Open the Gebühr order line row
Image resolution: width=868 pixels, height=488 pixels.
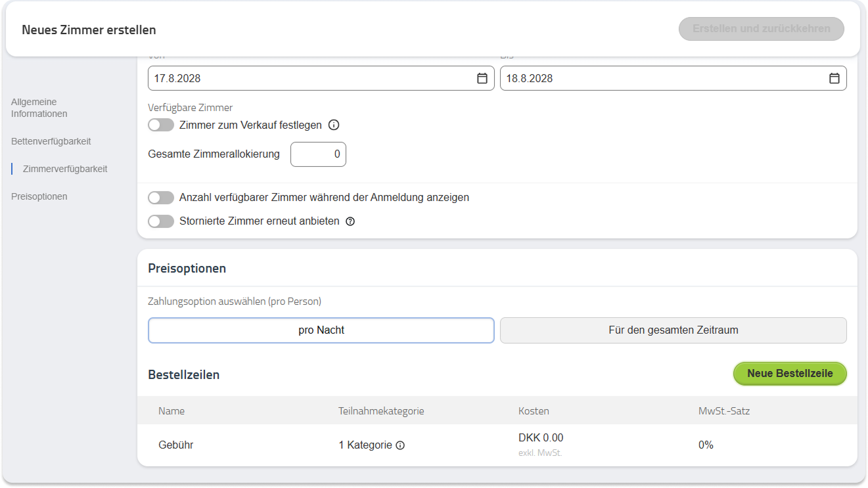497,445
